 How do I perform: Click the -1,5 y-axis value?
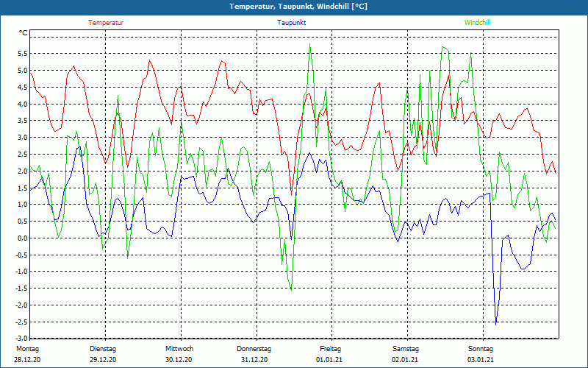pyautogui.click(x=21, y=289)
